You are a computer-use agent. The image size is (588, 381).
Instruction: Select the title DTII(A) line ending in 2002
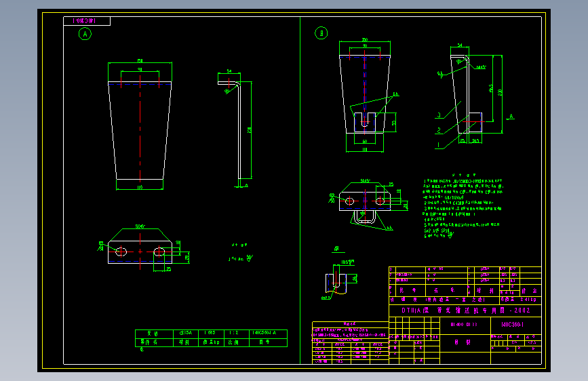coord(466,310)
